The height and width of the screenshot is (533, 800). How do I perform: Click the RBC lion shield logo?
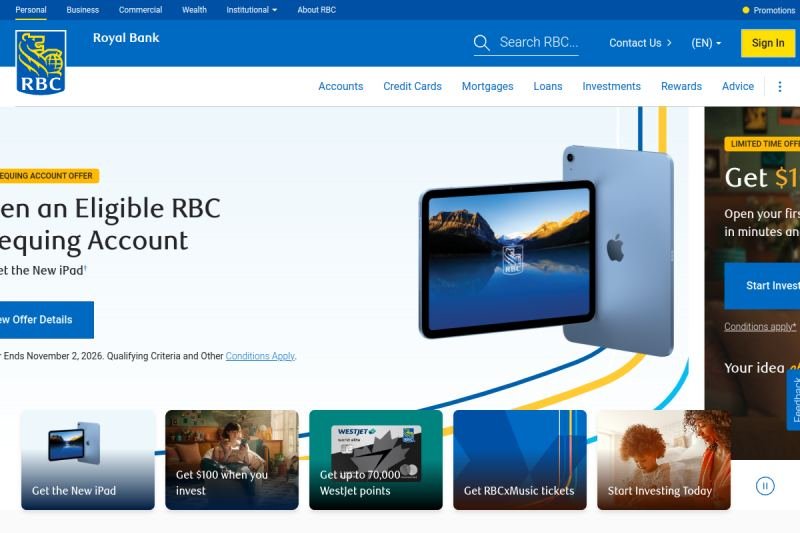pos(41,62)
